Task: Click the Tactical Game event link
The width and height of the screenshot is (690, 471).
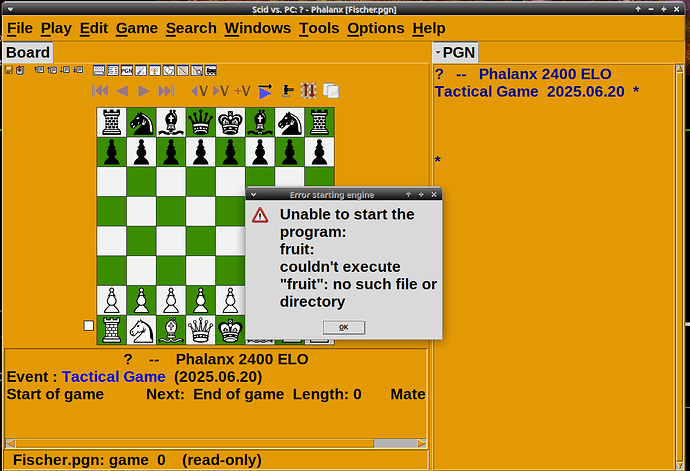Action: pyautogui.click(x=114, y=377)
